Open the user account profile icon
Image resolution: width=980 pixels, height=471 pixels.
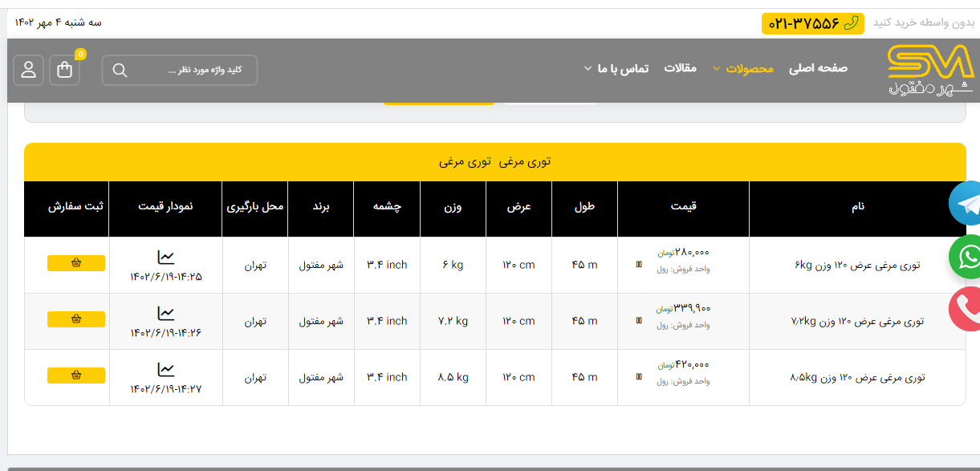[29, 70]
